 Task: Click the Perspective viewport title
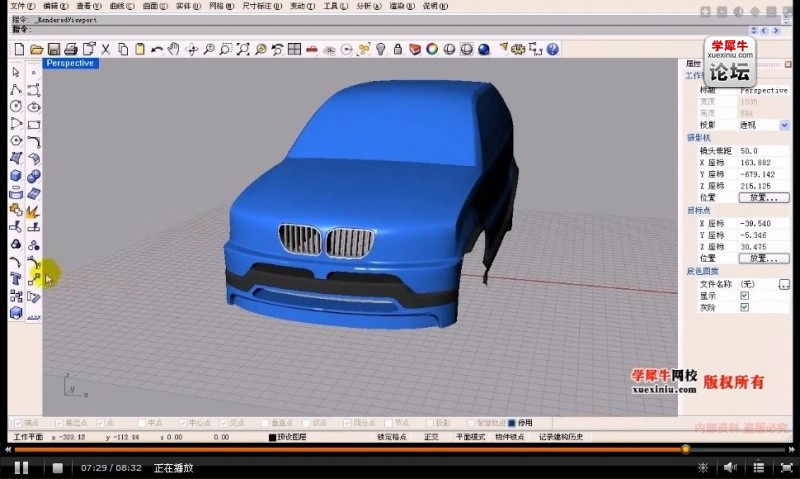pos(70,63)
